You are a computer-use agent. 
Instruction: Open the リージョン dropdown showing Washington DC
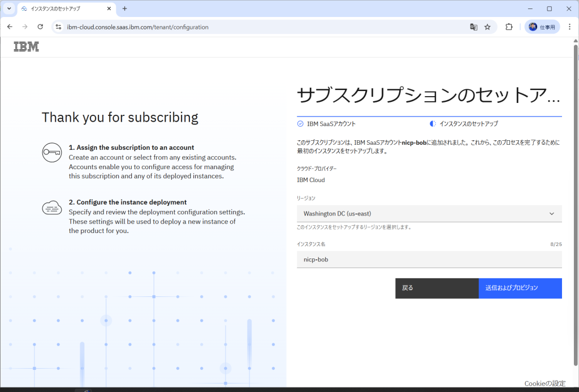429,214
